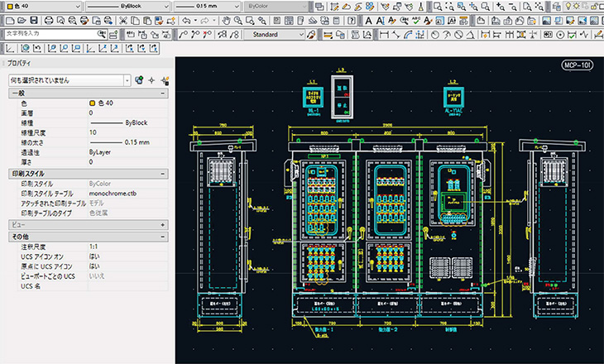Open a file with the Open folder icon
This screenshot has height=364, width=604.
22,21
